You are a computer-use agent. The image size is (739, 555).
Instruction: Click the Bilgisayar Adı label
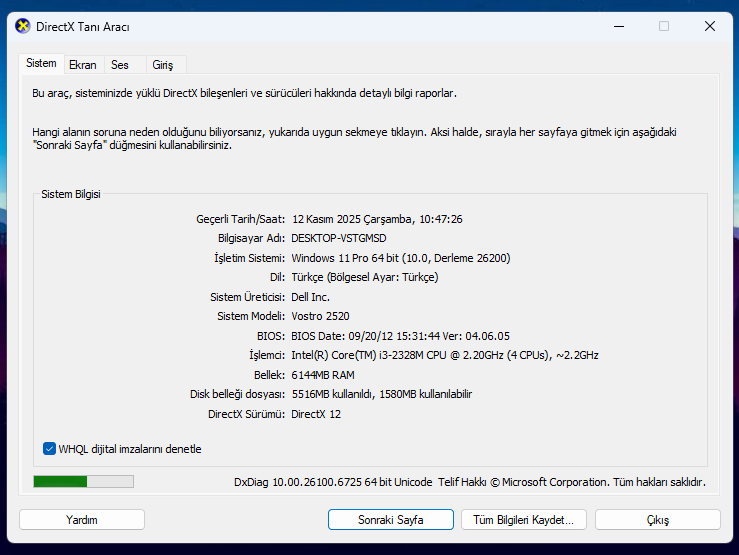(251, 238)
